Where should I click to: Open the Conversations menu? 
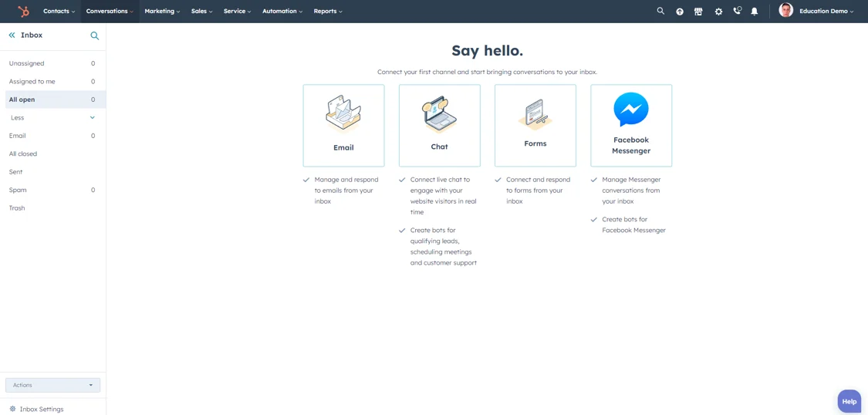tap(110, 11)
